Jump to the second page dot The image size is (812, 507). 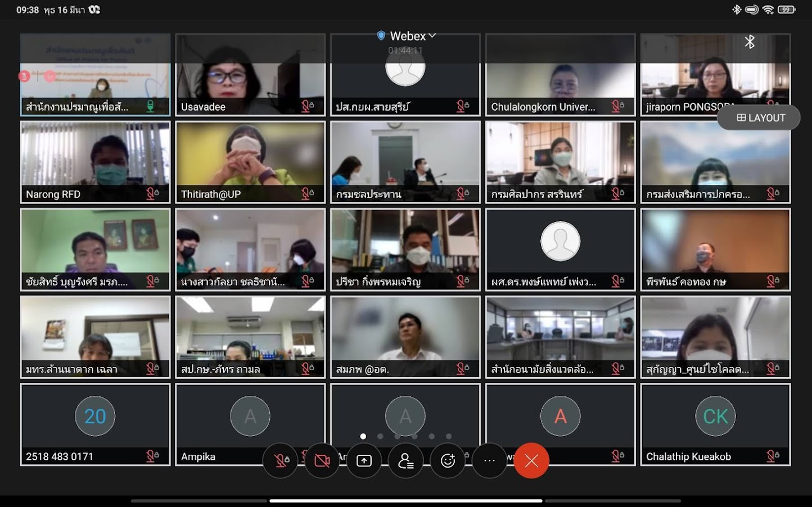380,436
